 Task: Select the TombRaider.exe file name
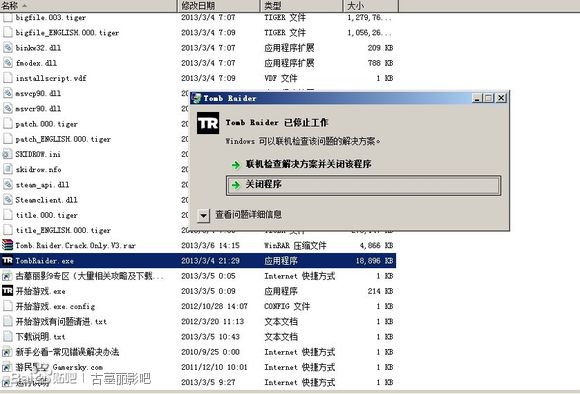[45, 260]
